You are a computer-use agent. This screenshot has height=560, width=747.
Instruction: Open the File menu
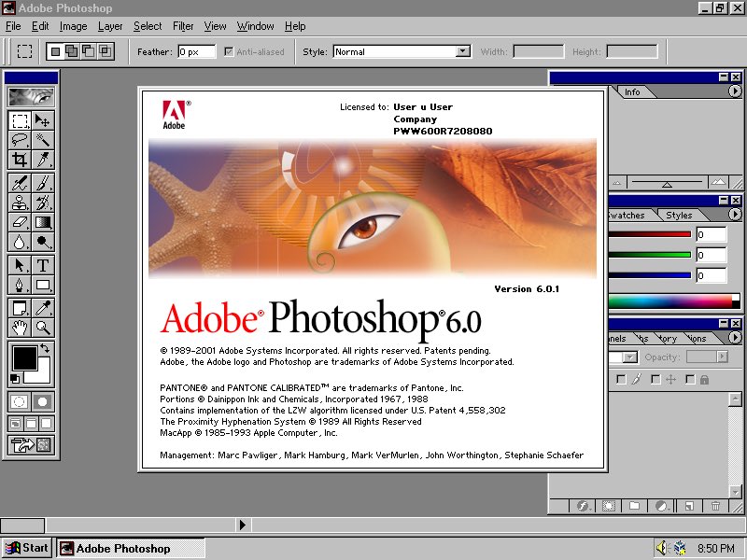tap(13, 26)
